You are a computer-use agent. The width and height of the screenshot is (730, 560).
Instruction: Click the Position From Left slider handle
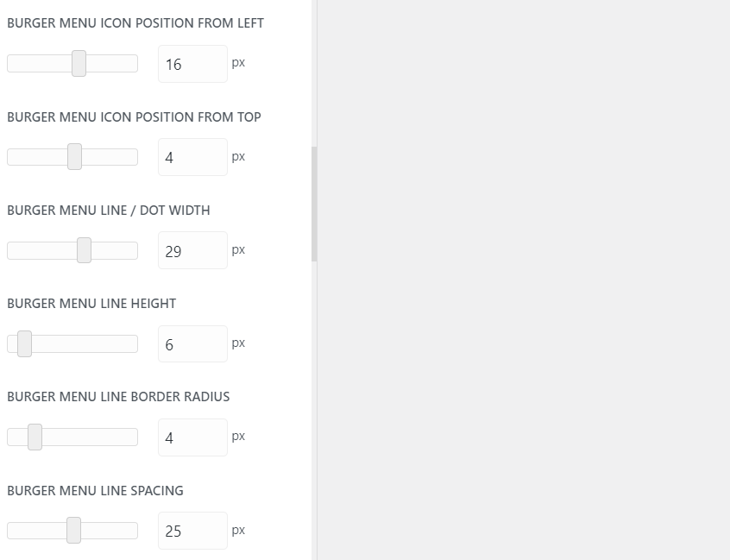(79, 64)
